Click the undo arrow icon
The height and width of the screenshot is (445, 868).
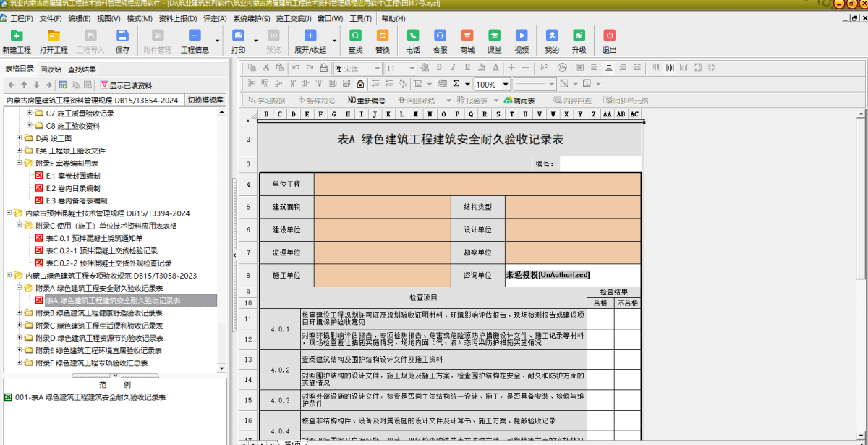295,68
